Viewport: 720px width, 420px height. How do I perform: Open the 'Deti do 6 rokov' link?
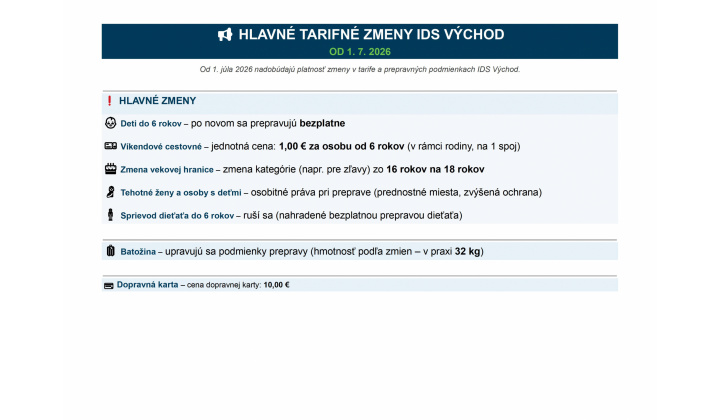tap(151, 123)
